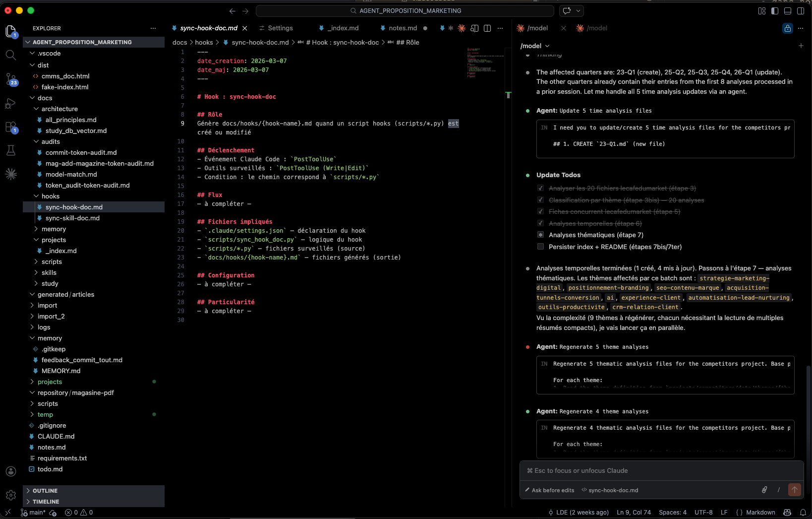Image resolution: width=812 pixels, height=519 pixels.
Task: Switch to the Settings tab
Action: 280,28
